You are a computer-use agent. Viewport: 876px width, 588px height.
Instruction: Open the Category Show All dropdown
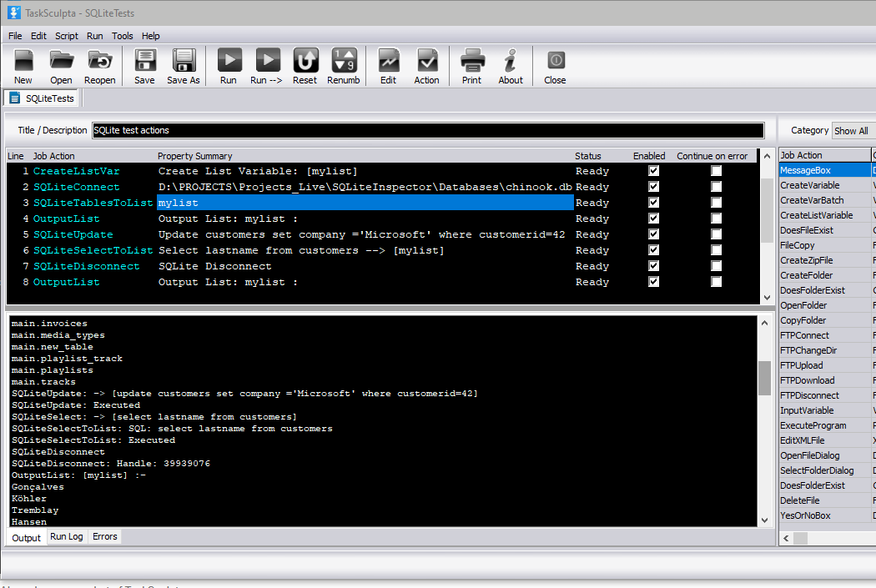click(853, 131)
